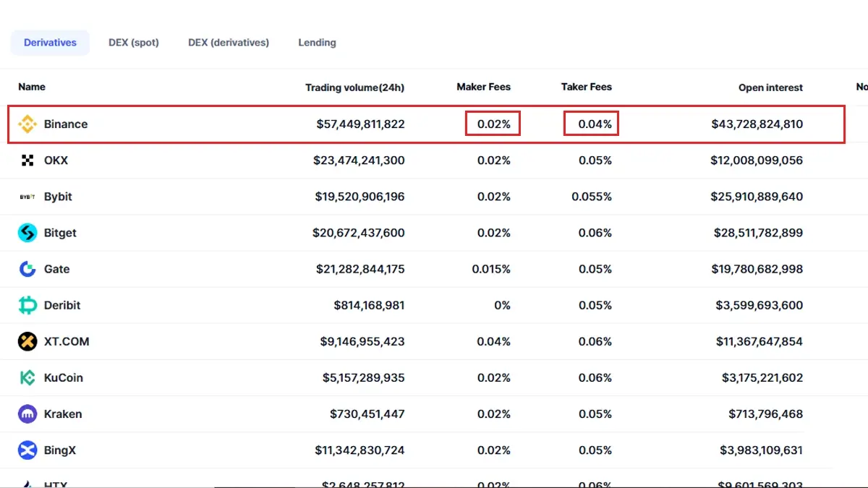Sort by the Name column header

coord(32,87)
